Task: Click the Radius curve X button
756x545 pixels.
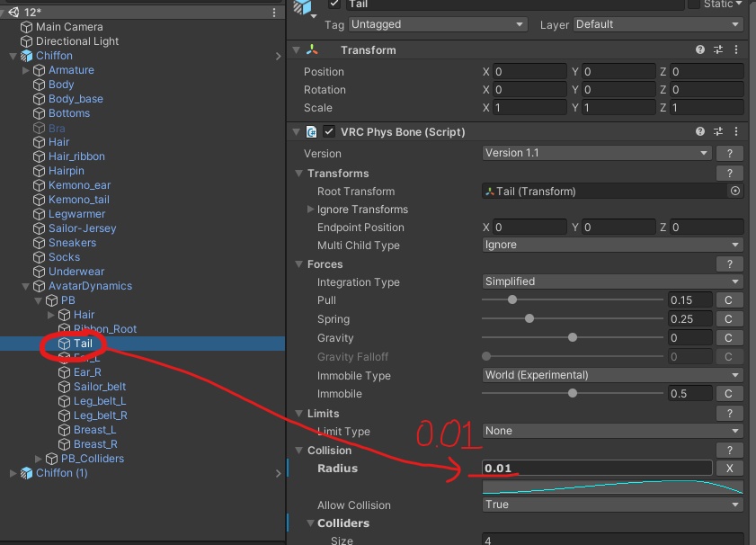Action: [730, 468]
